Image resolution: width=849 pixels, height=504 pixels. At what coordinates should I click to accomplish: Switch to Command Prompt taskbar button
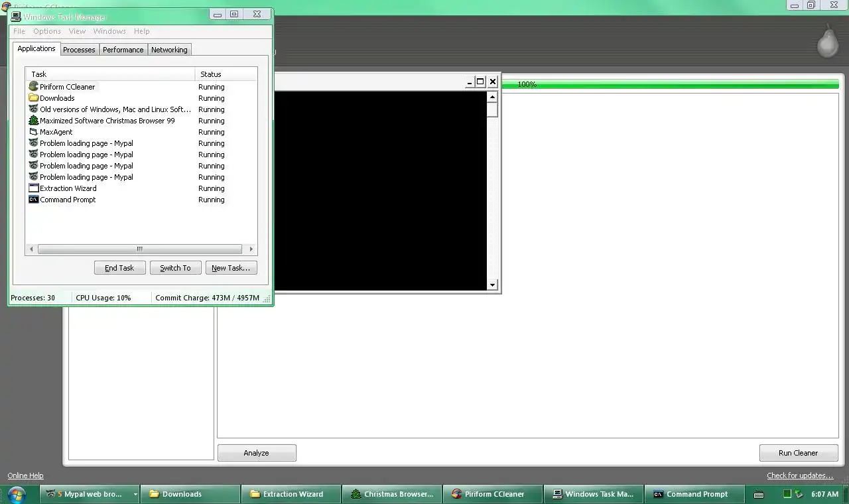[695, 494]
